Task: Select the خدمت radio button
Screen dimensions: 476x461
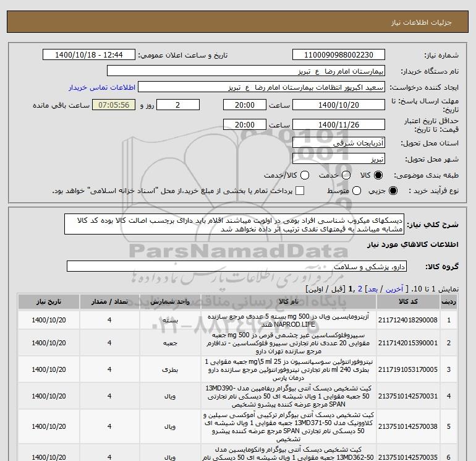Action: pos(346,175)
